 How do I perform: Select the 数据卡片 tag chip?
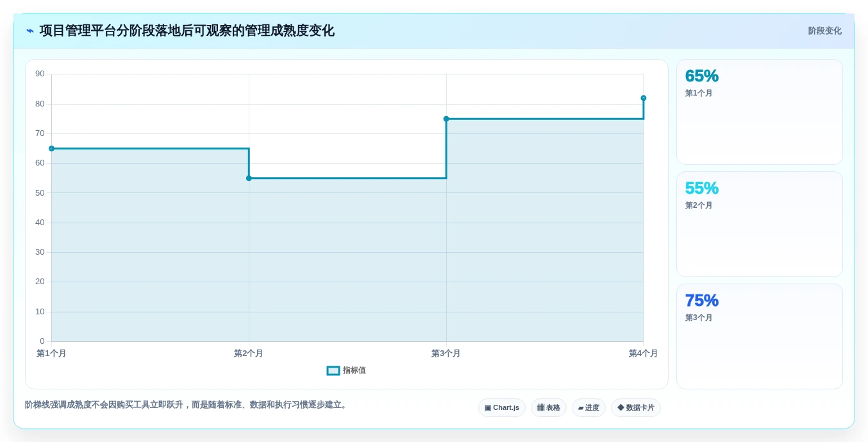[636, 408]
